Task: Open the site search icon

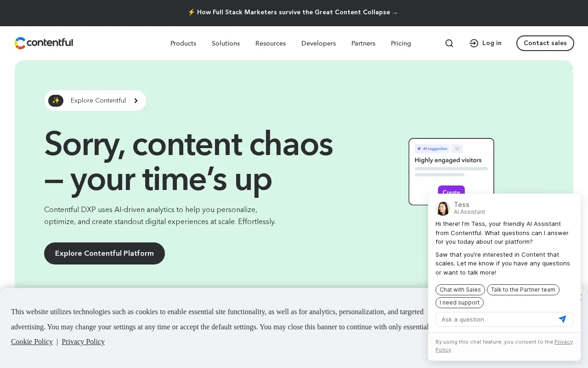Action: [449, 43]
